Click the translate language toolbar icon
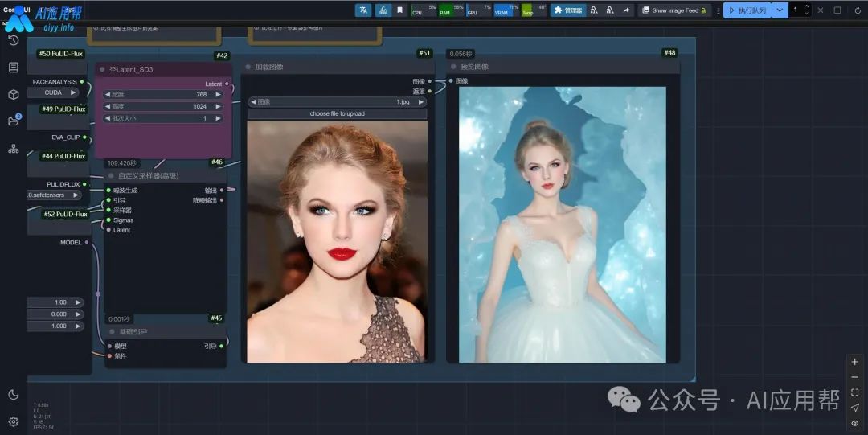The image size is (868, 435). pos(363,10)
